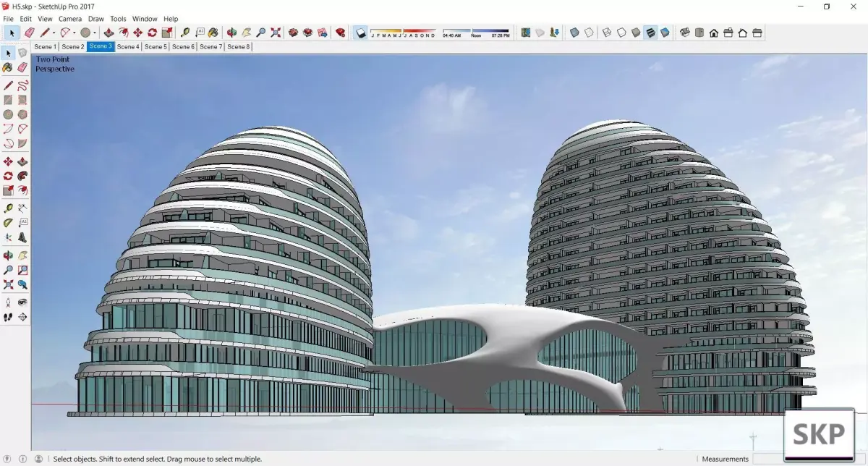The width and height of the screenshot is (868, 466).
Task: Open the Window menu
Action: click(x=145, y=19)
